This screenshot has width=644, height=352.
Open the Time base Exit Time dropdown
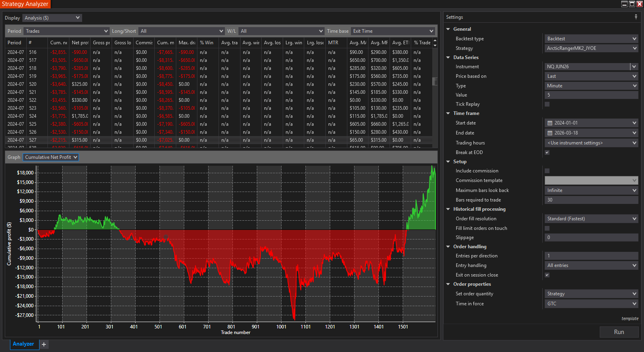tap(393, 31)
